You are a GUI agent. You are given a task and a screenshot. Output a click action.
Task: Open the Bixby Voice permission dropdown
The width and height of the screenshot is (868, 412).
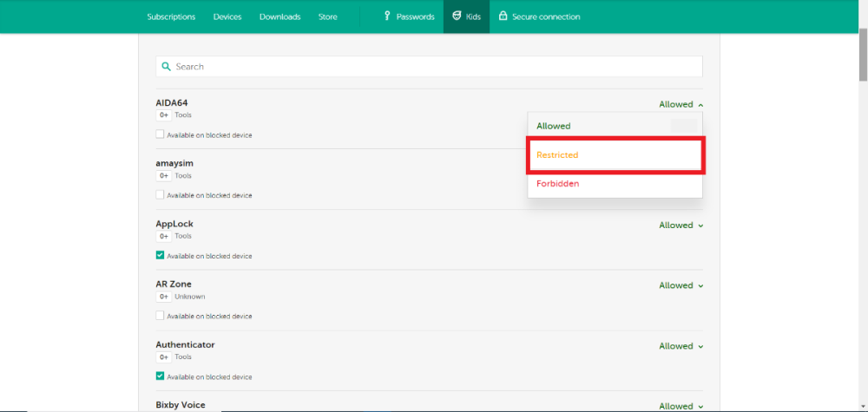click(x=681, y=406)
